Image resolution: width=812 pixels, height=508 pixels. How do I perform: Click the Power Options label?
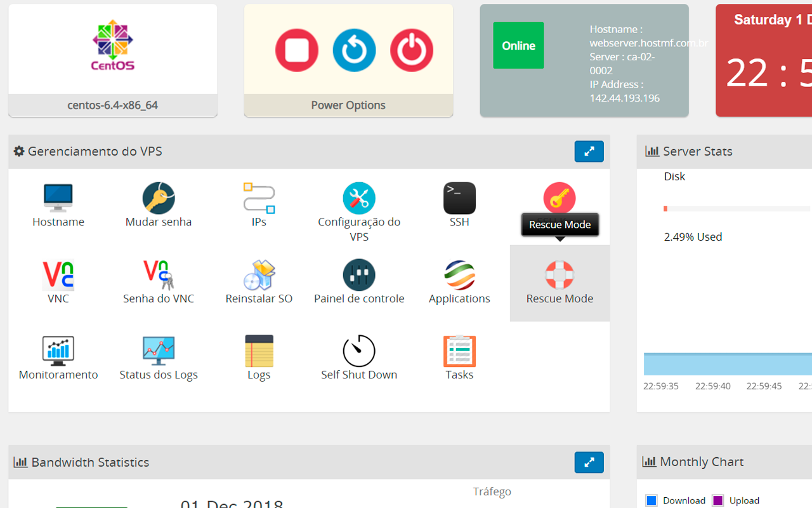[x=348, y=105]
